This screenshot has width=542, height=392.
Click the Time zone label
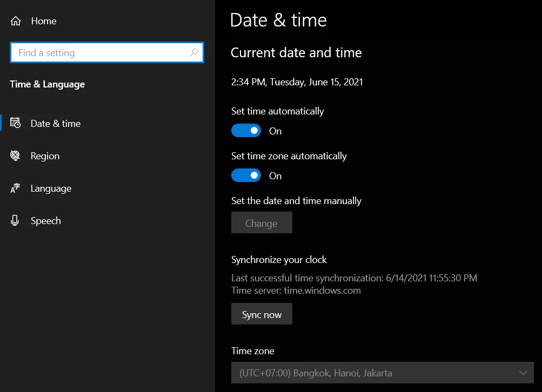(x=253, y=351)
